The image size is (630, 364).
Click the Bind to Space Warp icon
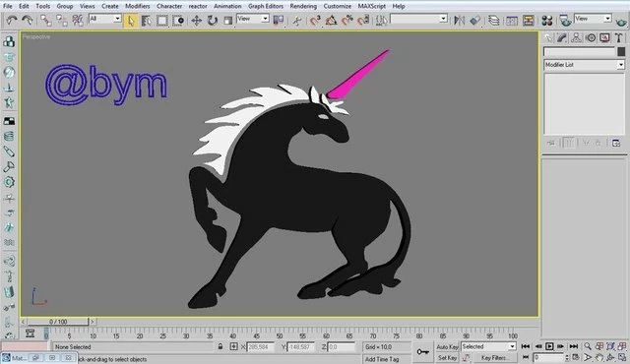[x=78, y=20]
